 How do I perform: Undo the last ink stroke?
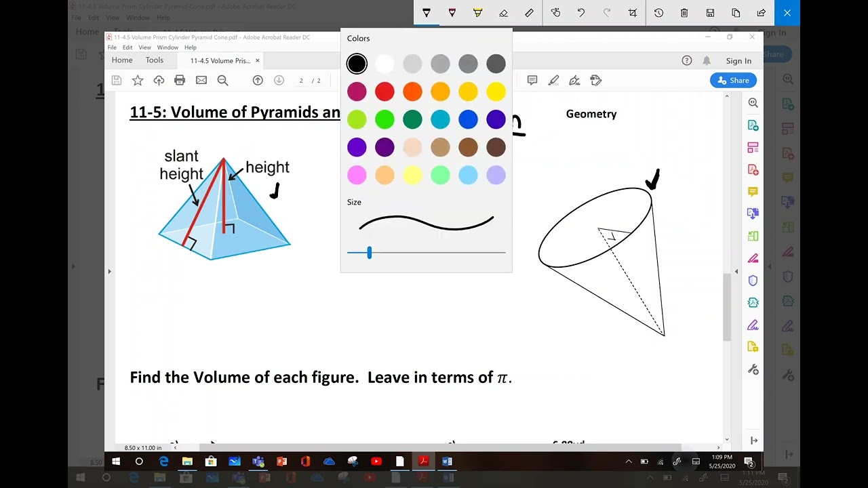click(x=581, y=13)
